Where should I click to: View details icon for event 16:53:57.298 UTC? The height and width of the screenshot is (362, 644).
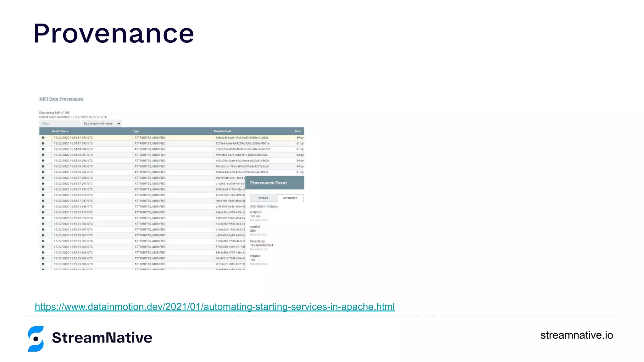tap(43, 178)
